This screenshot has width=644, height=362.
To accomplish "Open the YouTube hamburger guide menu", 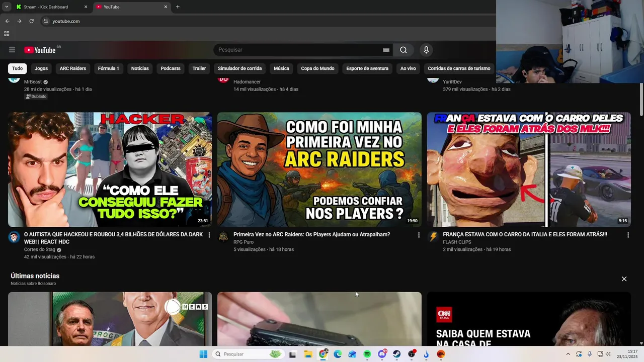I will pos(12,50).
